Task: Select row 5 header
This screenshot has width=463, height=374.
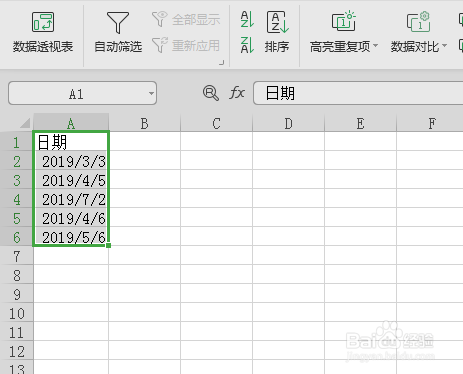Action: [x=17, y=218]
